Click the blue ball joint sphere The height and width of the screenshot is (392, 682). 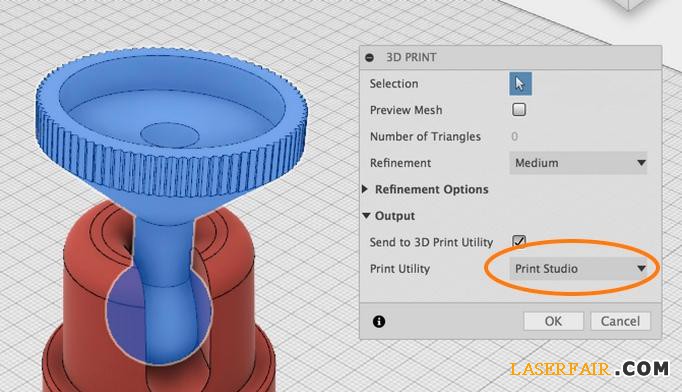pyautogui.click(x=159, y=315)
